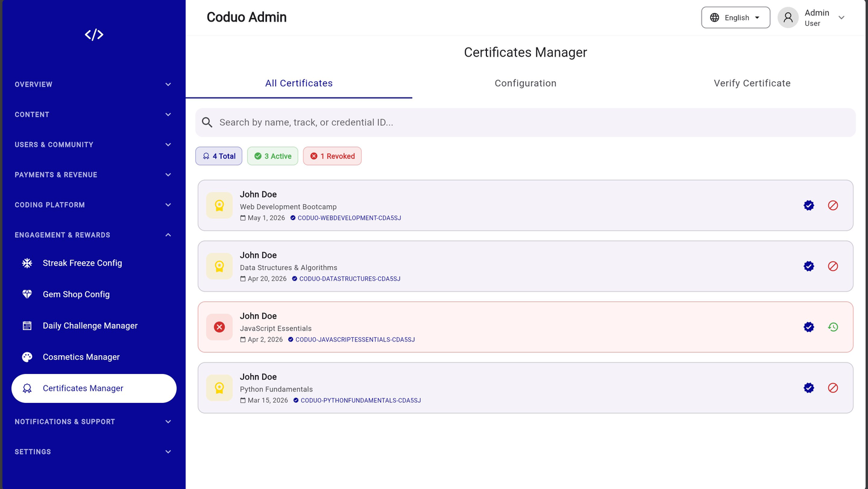Open Gem Shop Config page
The height and width of the screenshot is (489, 868).
click(x=93, y=294)
